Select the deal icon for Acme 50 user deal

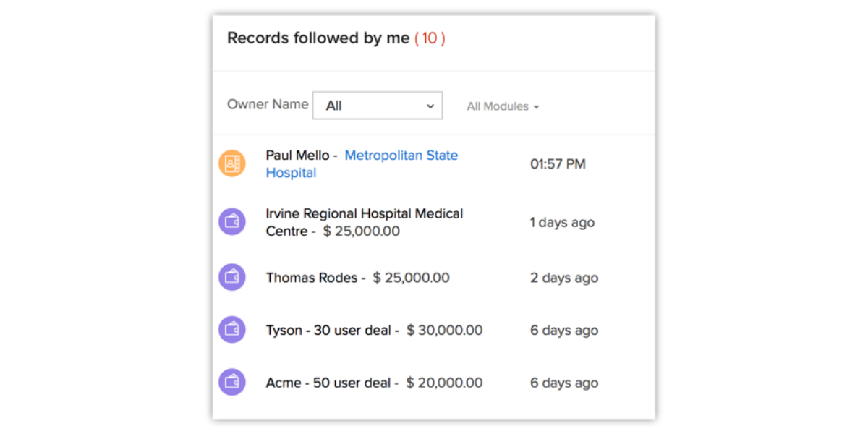(x=232, y=383)
